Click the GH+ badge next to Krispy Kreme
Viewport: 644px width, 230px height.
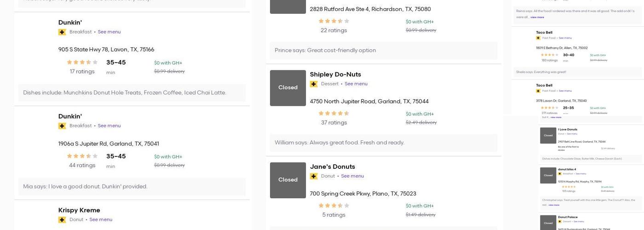[62, 220]
